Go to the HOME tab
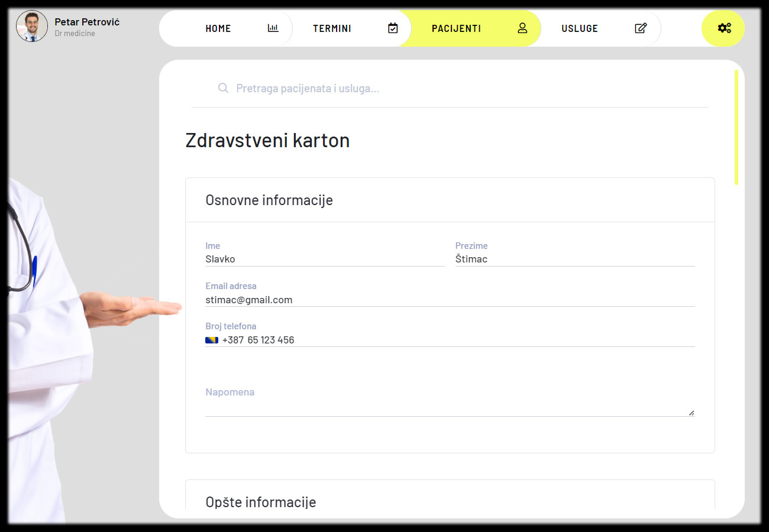769x532 pixels. [218, 28]
